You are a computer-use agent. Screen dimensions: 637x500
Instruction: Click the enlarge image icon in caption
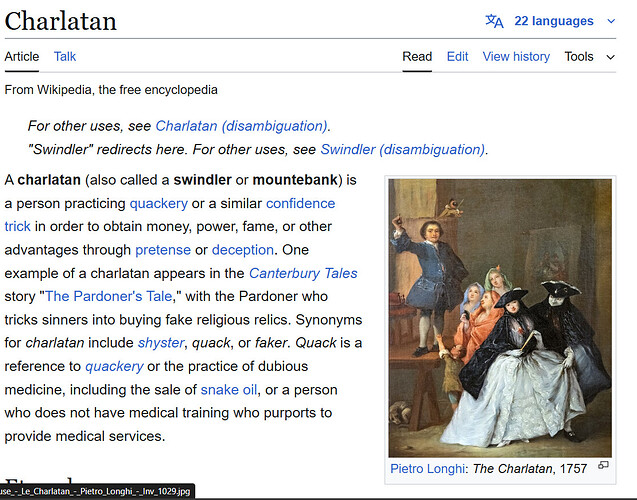[603, 465]
